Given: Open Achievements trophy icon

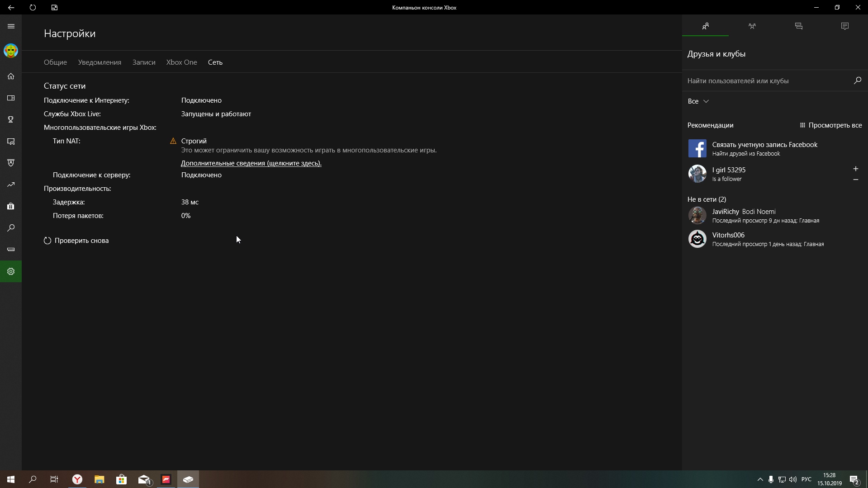Looking at the screenshot, I should coord(11,119).
